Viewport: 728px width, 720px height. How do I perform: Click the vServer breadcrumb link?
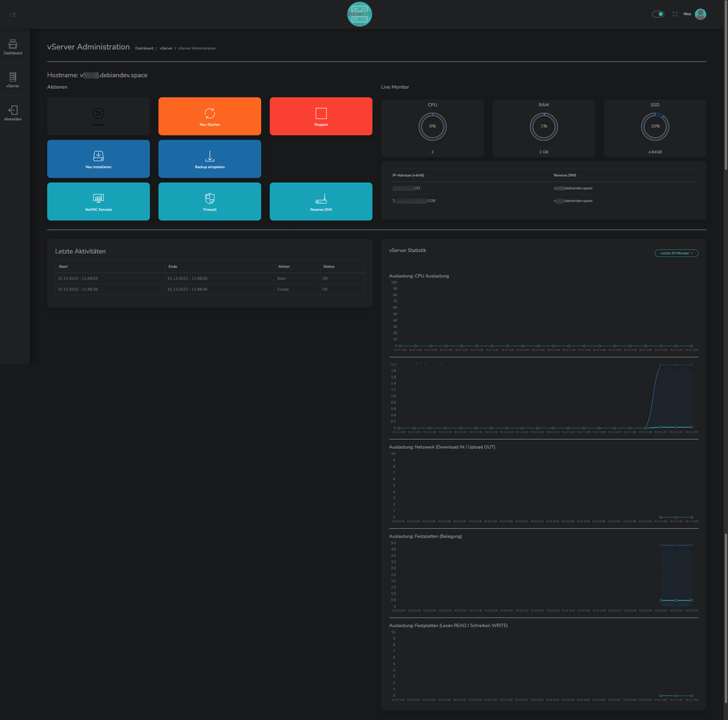(x=166, y=49)
